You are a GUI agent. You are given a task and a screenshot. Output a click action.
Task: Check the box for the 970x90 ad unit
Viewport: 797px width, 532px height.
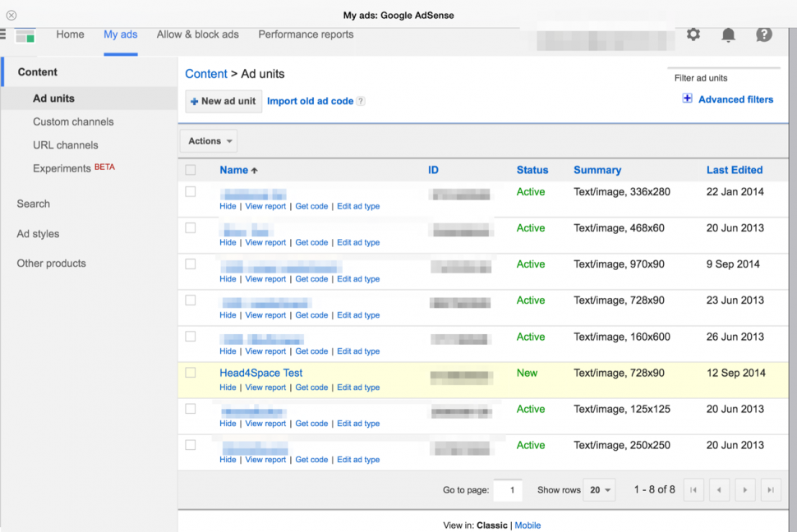tap(191, 264)
